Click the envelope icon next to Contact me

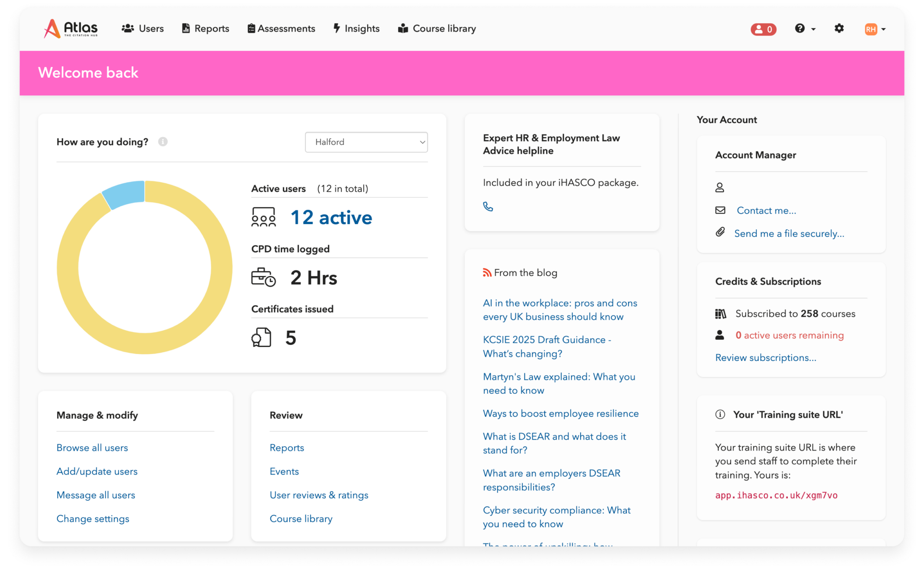(x=720, y=210)
